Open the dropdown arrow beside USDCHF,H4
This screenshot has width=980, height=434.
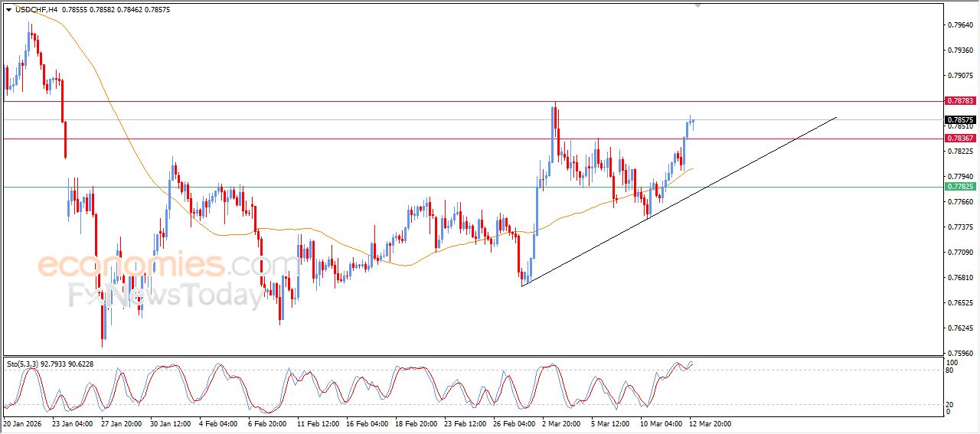(8, 9)
